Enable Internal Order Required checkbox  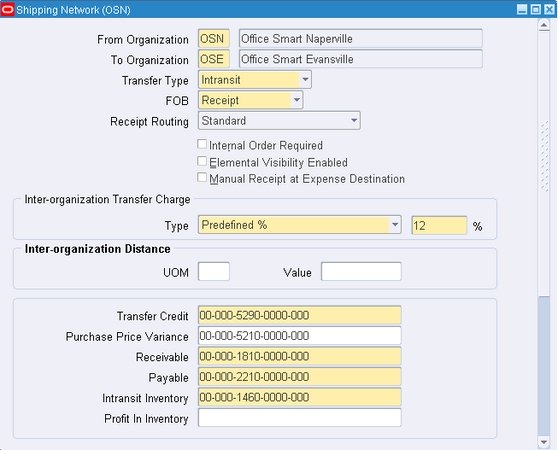click(x=202, y=144)
